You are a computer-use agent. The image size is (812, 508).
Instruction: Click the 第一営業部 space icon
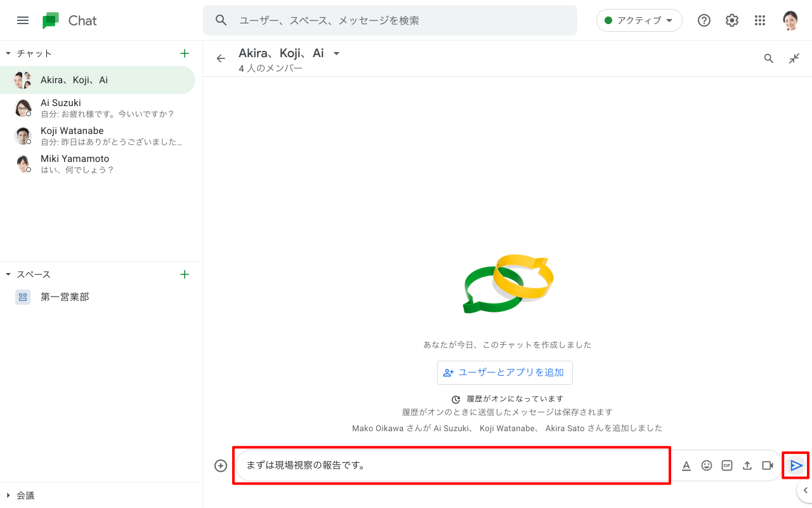point(23,297)
